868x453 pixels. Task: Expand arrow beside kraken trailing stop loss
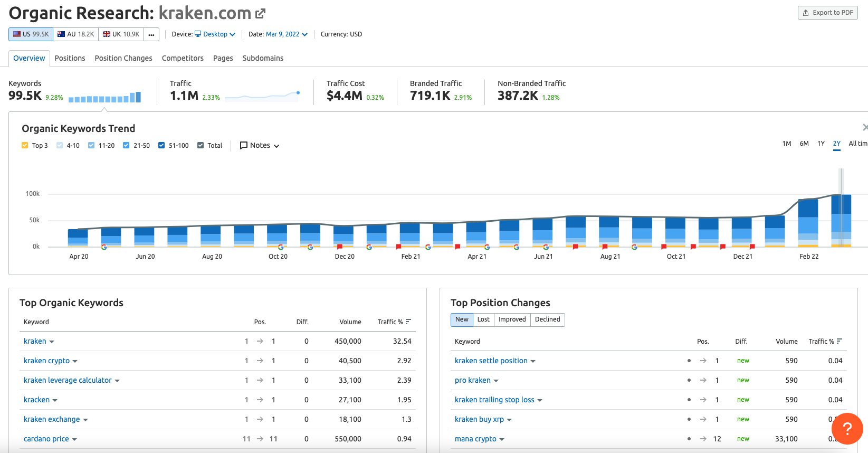coord(540,401)
